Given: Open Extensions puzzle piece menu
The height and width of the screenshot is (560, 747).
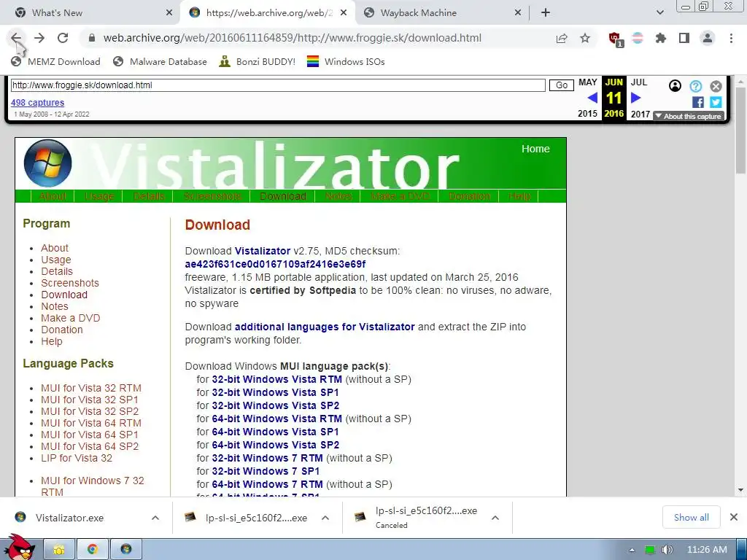Looking at the screenshot, I should coord(661,38).
